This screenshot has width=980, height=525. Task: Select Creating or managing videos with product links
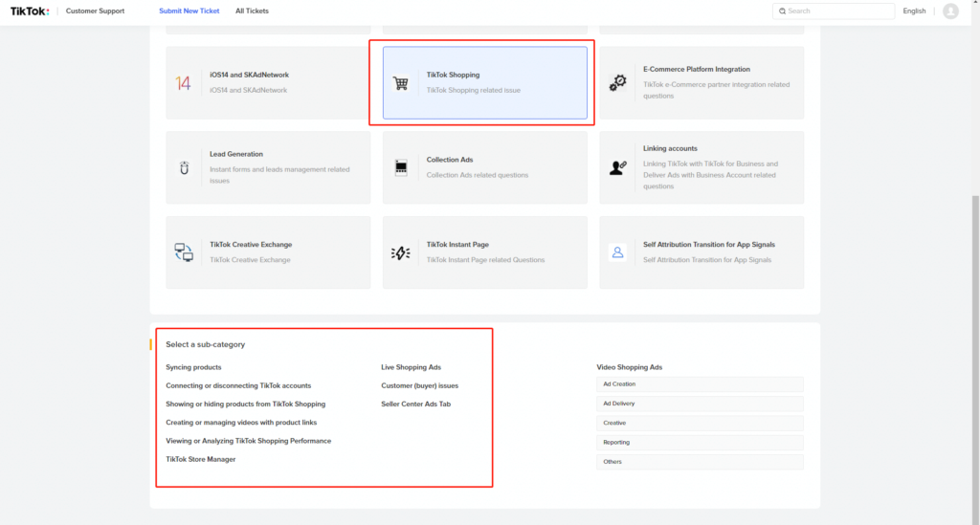point(241,423)
